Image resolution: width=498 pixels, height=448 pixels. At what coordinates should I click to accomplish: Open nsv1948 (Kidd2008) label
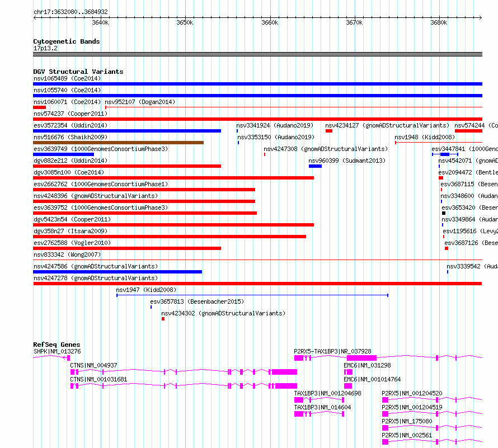(425, 137)
